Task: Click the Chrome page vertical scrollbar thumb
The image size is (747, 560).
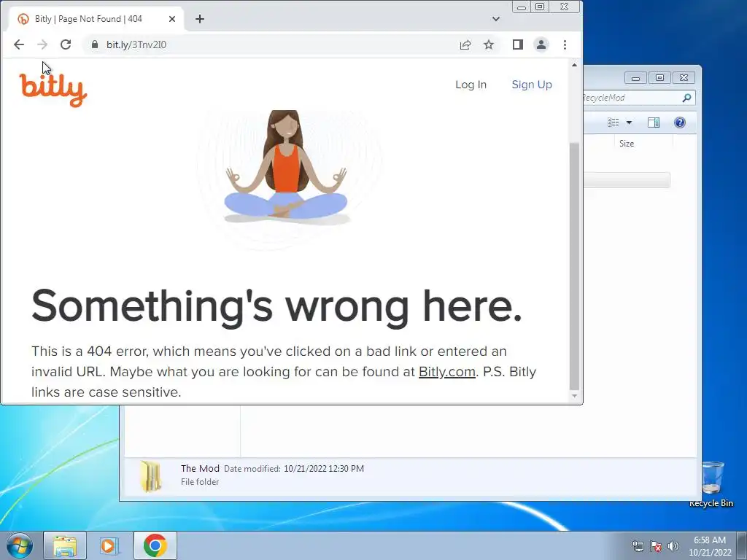Action: click(575, 267)
